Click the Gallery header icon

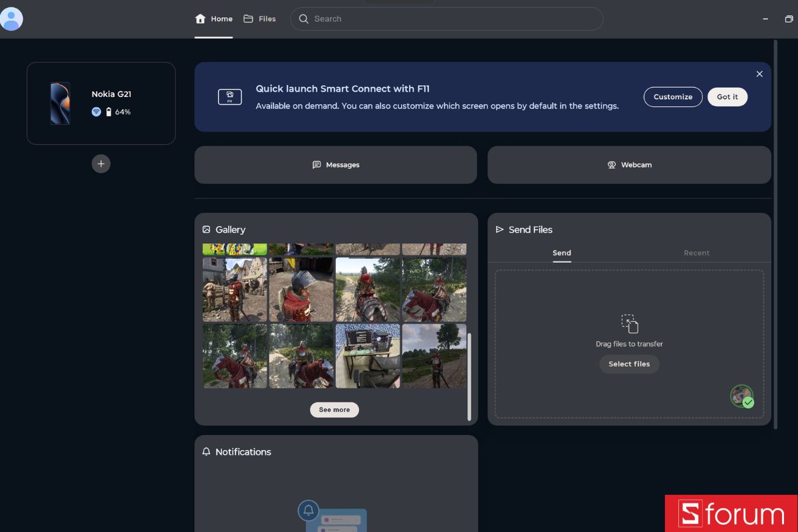(x=206, y=229)
